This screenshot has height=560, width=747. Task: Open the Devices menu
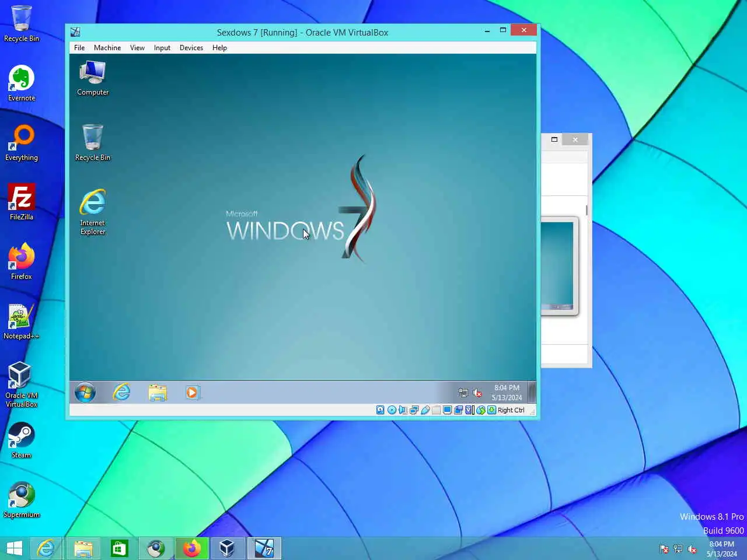[191, 48]
